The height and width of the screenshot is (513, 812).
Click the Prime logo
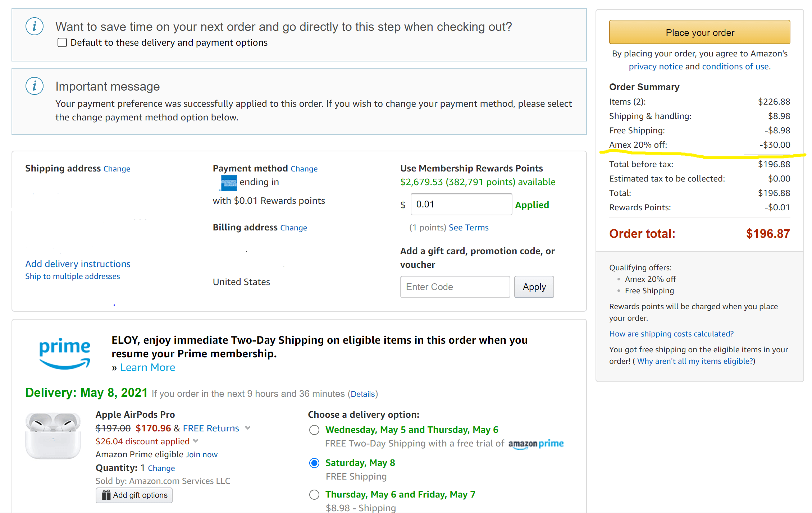(x=65, y=353)
